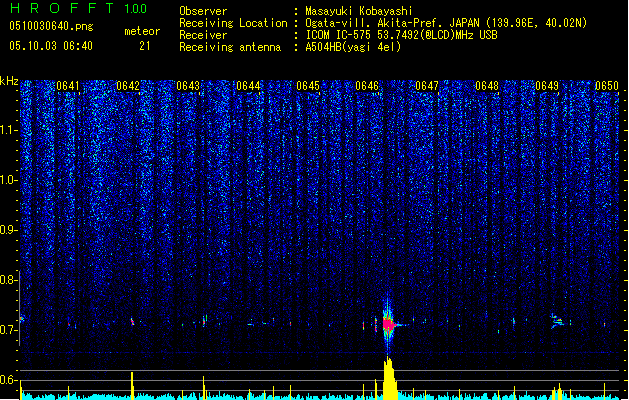
Task: Click the meteor count 21
Action: (145, 46)
